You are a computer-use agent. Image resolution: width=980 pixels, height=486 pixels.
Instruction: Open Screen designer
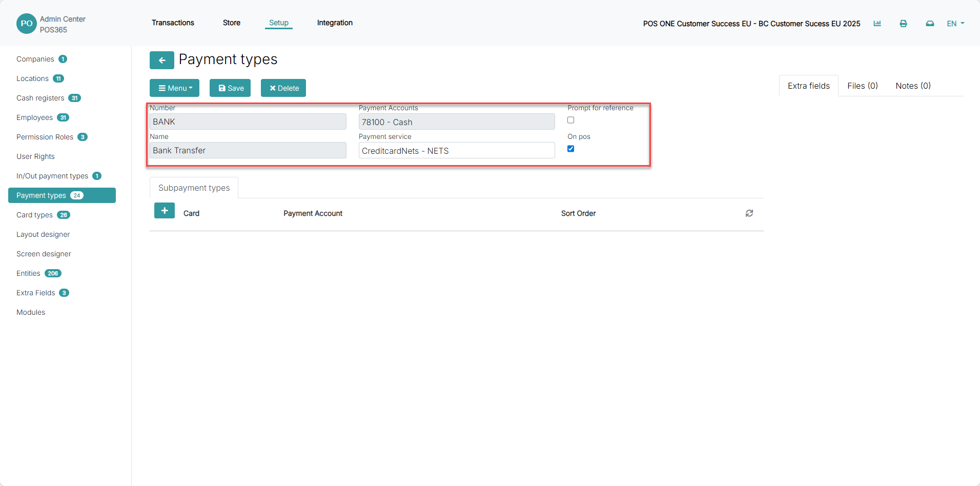[x=44, y=254]
